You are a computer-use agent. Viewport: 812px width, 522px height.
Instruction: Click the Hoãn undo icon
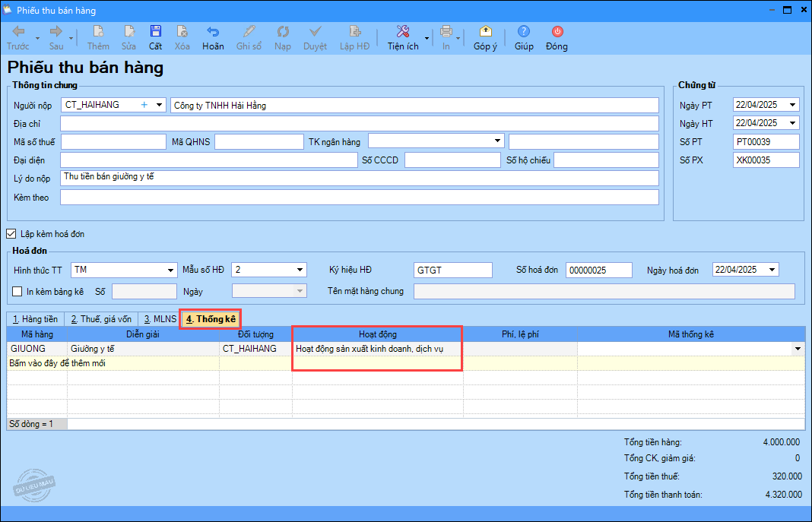(213, 32)
